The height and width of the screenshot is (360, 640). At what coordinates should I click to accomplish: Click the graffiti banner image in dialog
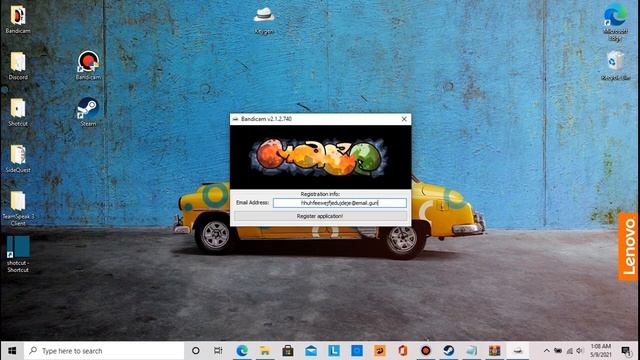[320, 157]
